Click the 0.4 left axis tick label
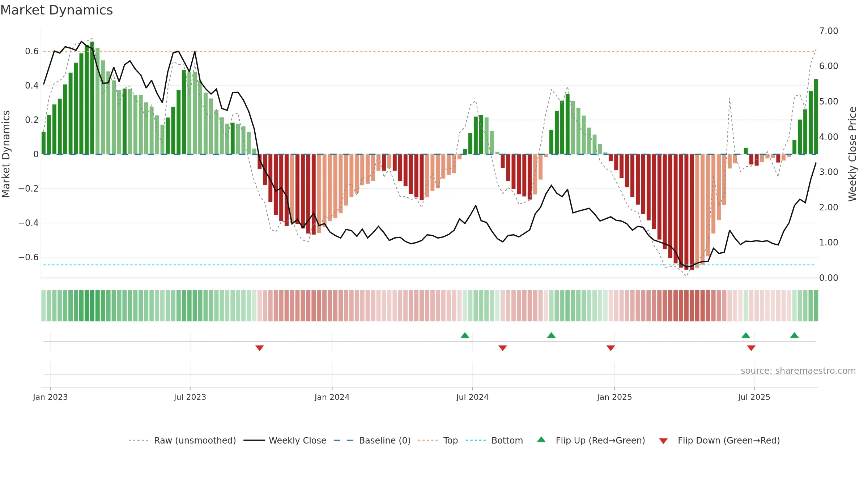Screen dimensions: 868x488 coord(32,86)
